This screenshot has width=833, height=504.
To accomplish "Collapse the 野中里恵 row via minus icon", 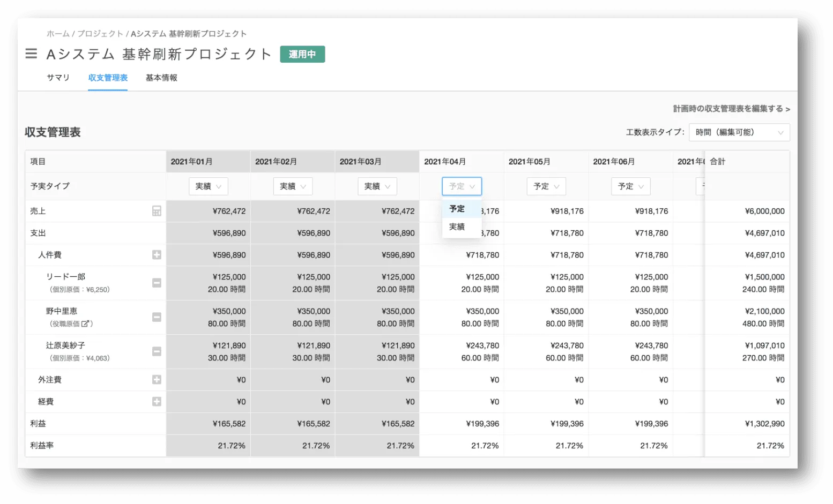I will pos(156,317).
